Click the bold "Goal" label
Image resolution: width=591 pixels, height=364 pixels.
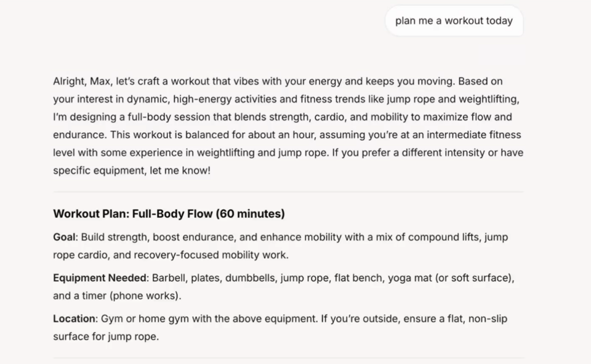coord(64,237)
